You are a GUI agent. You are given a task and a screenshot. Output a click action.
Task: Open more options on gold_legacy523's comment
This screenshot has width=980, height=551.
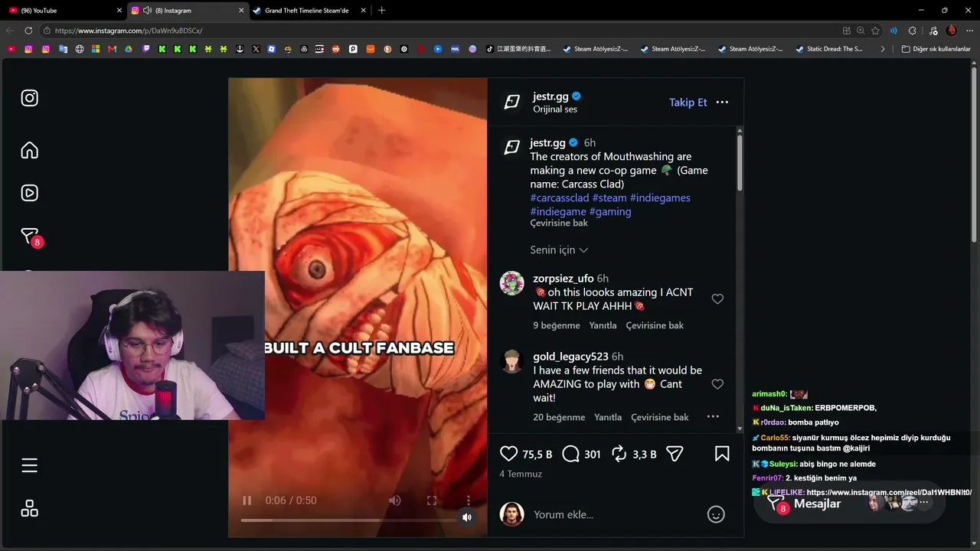[713, 417]
